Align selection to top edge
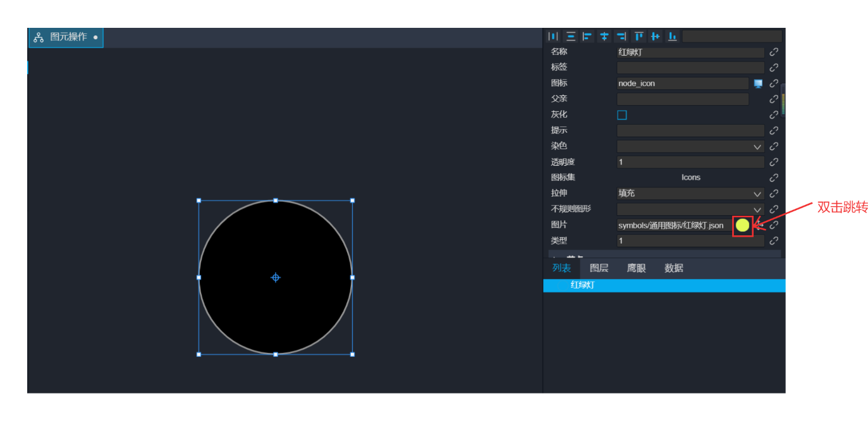The height and width of the screenshot is (434, 868). click(x=639, y=37)
